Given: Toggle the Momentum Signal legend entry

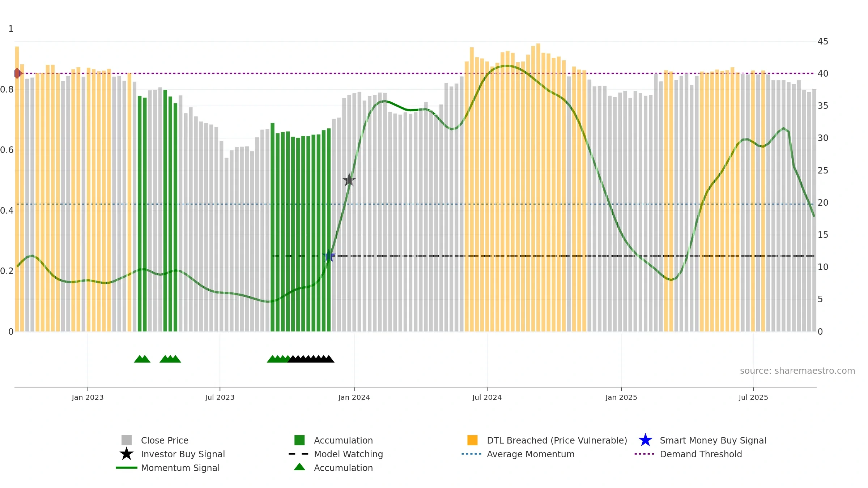Looking at the screenshot, I should tap(180, 468).
